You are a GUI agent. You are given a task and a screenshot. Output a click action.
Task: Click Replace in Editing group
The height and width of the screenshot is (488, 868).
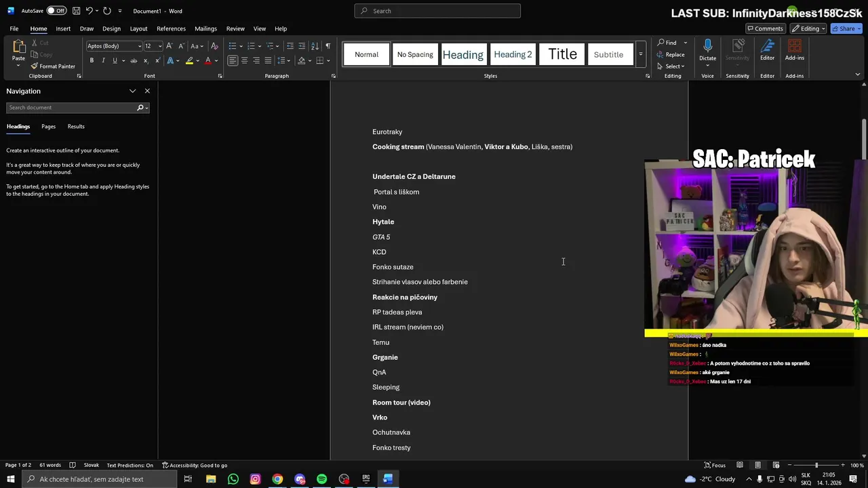click(x=671, y=55)
